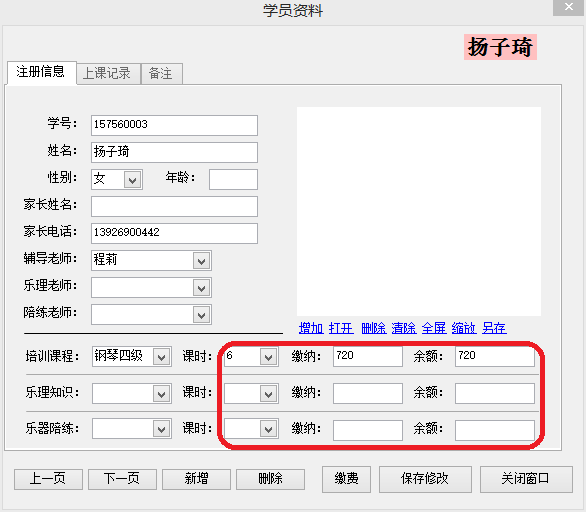This screenshot has width=586, height=512.
Task: Click the 缴纳 field in 乐器陪练 row
Action: click(x=368, y=430)
